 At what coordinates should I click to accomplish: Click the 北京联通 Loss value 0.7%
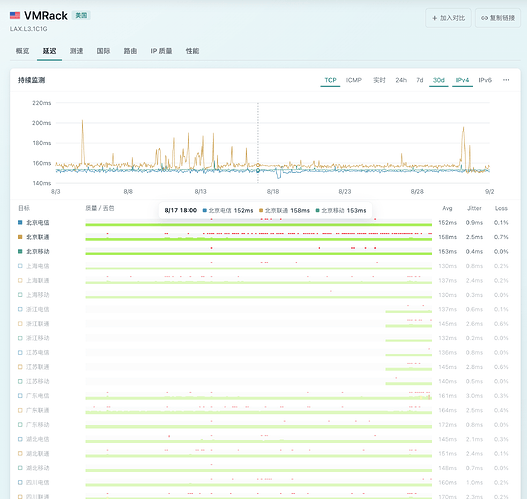coord(501,237)
